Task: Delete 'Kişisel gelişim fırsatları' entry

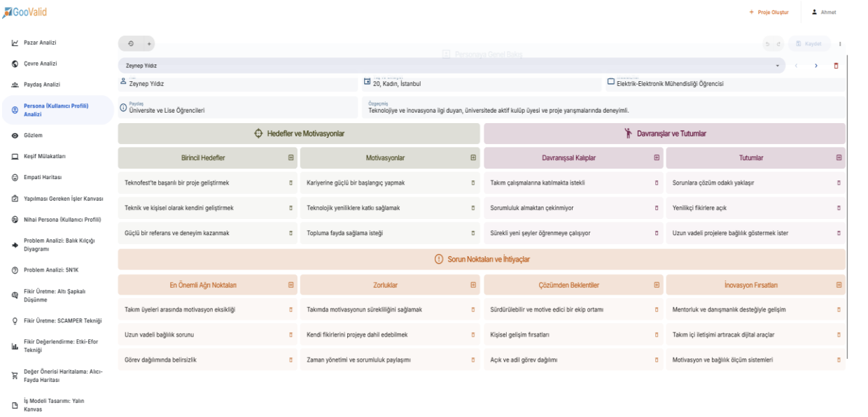Action: pyautogui.click(x=656, y=334)
